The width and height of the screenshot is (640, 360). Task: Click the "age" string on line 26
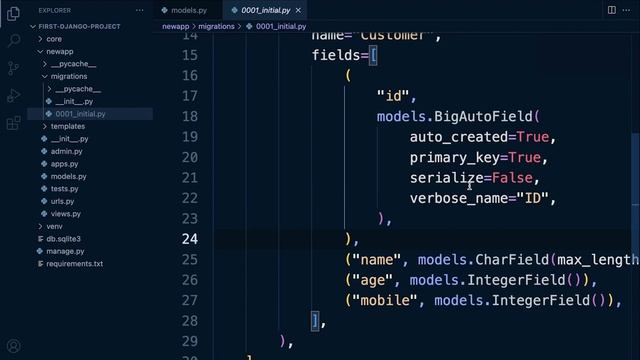tap(373, 280)
